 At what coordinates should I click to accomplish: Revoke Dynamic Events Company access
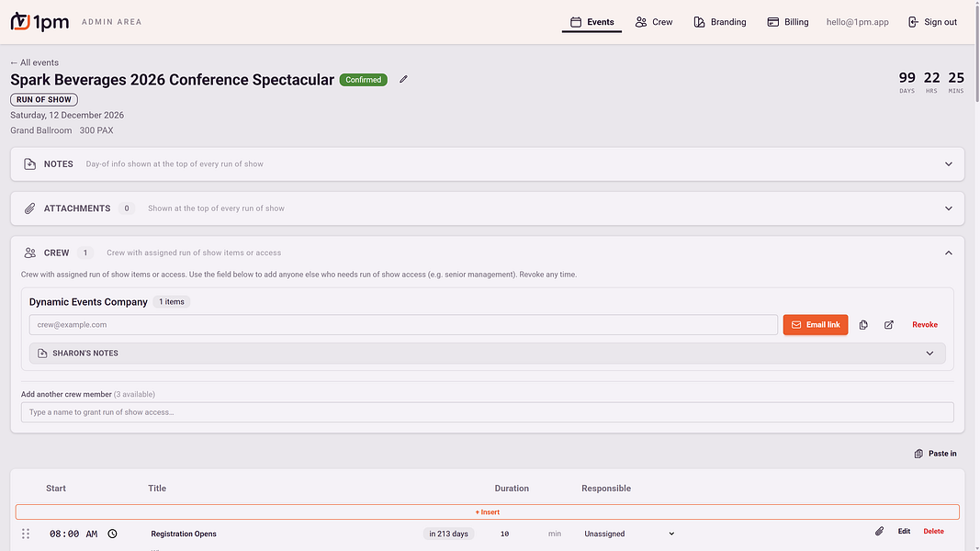click(924, 325)
